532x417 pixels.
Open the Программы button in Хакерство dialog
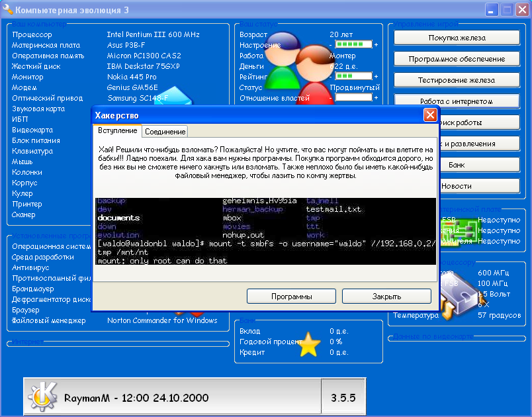click(291, 297)
